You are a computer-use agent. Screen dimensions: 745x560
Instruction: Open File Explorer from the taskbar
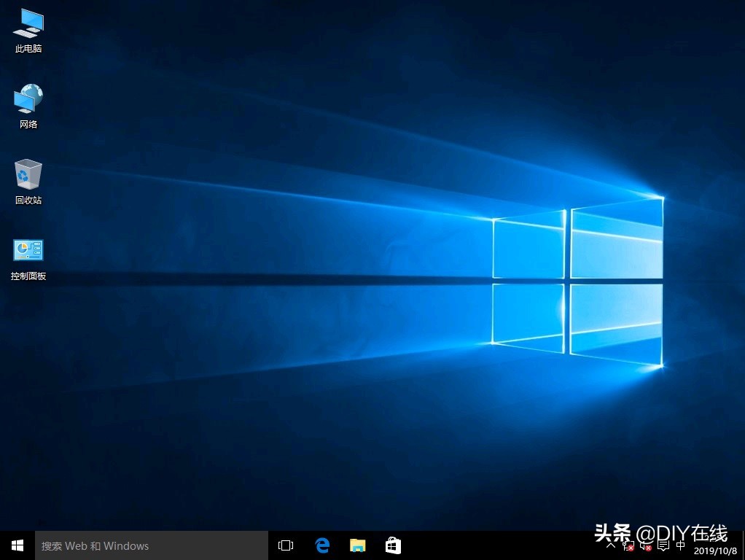pyautogui.click(x=357, y=545)
